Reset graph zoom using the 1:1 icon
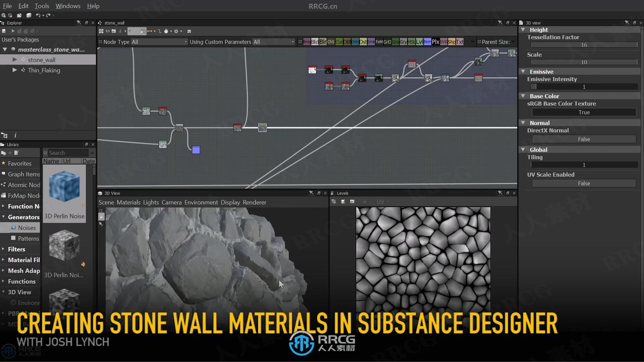 tap(107, 31)
